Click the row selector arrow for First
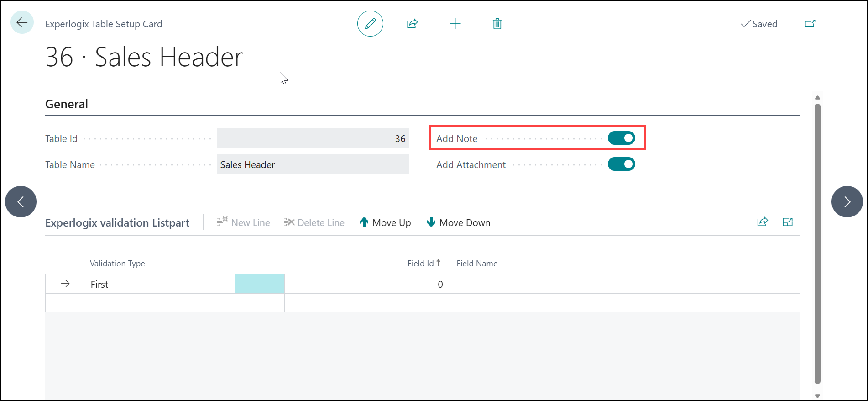Image resolution: width=868 pixels, height=401 pixels. [x=65, y=284]
